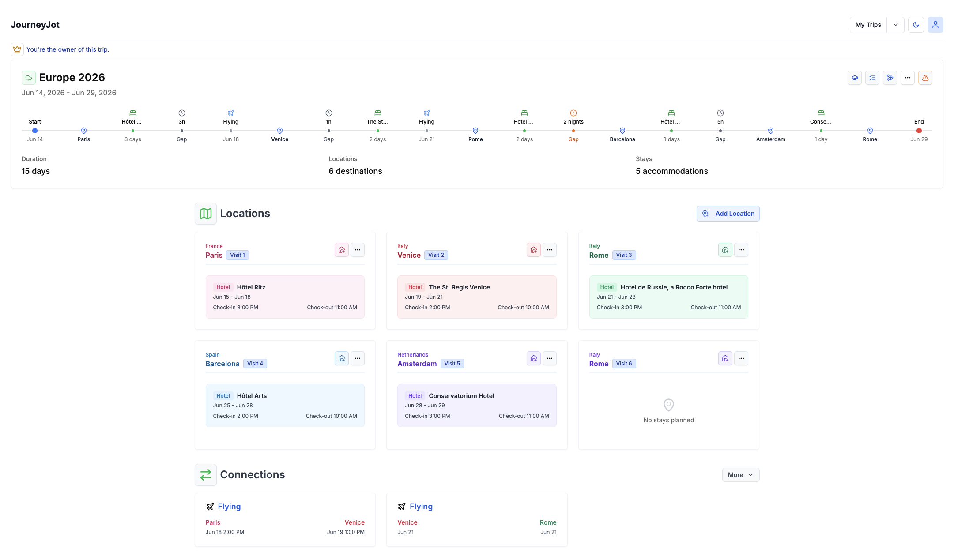The width and height of the screenshot is (954, 560).
Task: Select the Visit 3 badge on Rome
Action: click(624, 255)
